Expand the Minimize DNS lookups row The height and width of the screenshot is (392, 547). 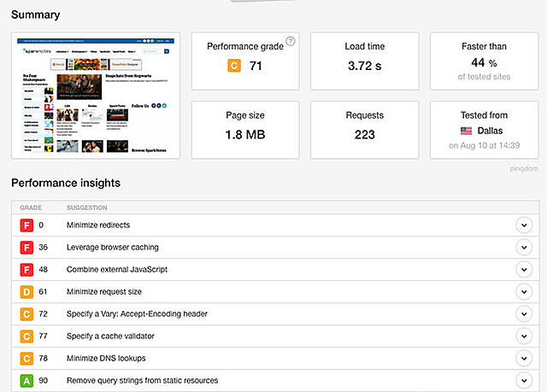click(524, 359)
